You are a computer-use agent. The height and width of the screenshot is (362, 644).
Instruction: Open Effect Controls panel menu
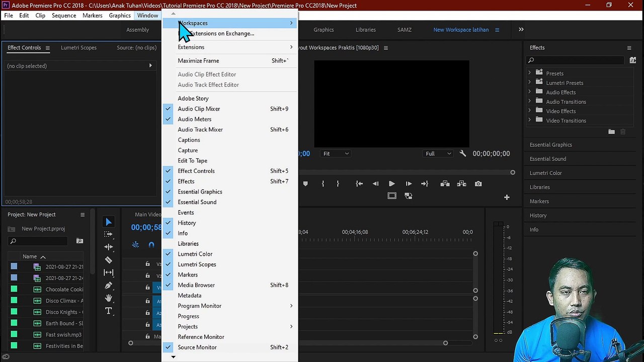47,48
